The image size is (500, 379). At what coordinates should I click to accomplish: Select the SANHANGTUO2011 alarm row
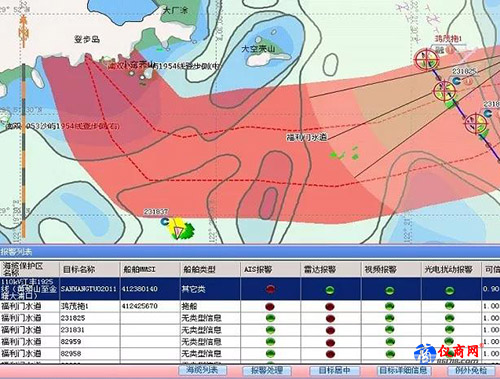[250, 289]
